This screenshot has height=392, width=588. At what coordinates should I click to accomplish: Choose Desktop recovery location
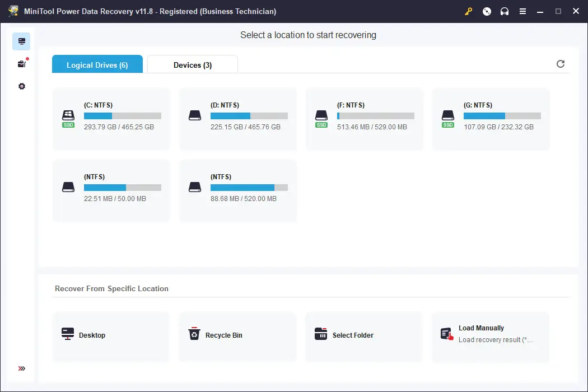coord(111,337)
